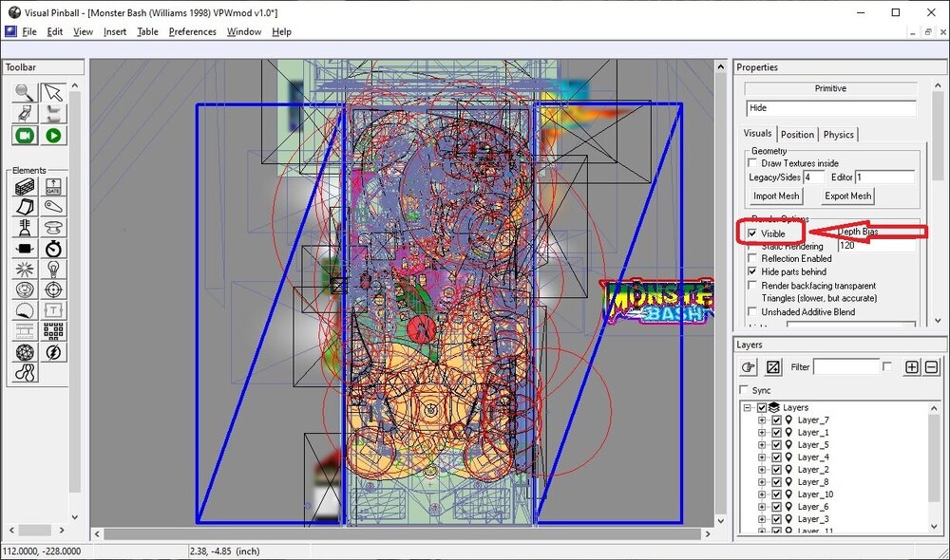Select the Trigger element tool
The image size is (950, 560).
[x=25, y=269]
